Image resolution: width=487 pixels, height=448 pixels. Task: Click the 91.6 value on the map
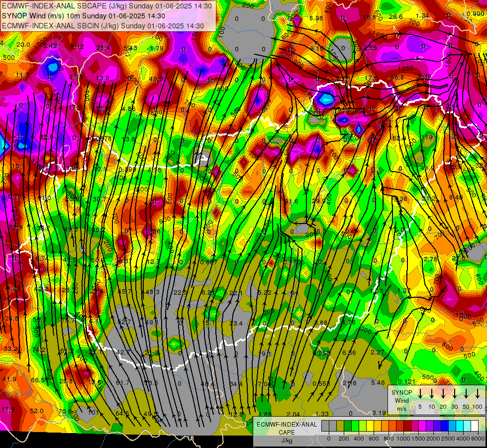(x=292, y=202)
